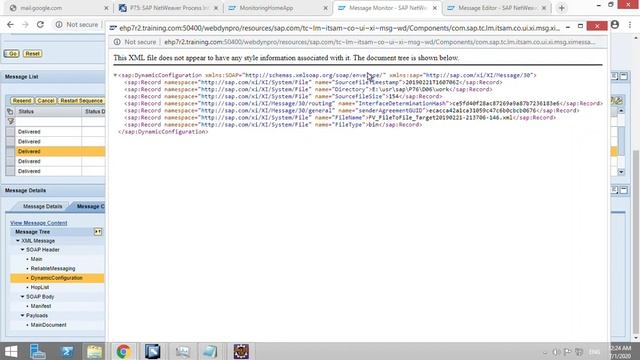Screen dimensions: 640x360
Task: Click the Status filter input field
Action: pos(48,121)
